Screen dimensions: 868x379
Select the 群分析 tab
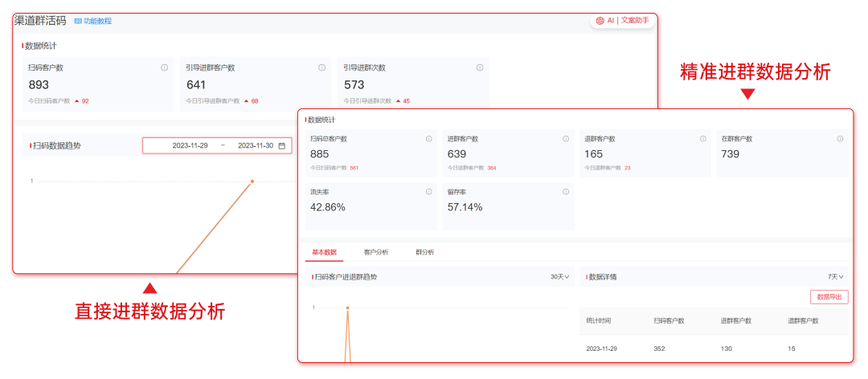click(424, 252)
